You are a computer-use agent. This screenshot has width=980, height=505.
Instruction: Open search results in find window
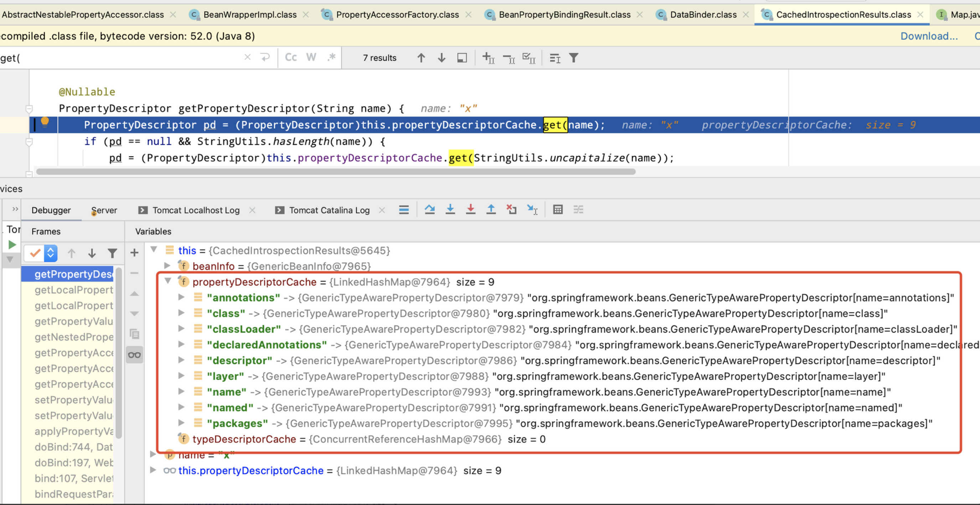(462, 58)
